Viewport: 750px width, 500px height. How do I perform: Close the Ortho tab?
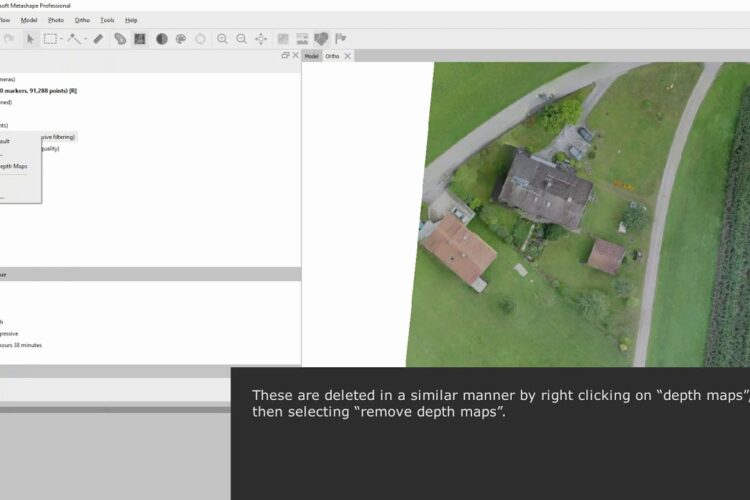tap(348, 56)
